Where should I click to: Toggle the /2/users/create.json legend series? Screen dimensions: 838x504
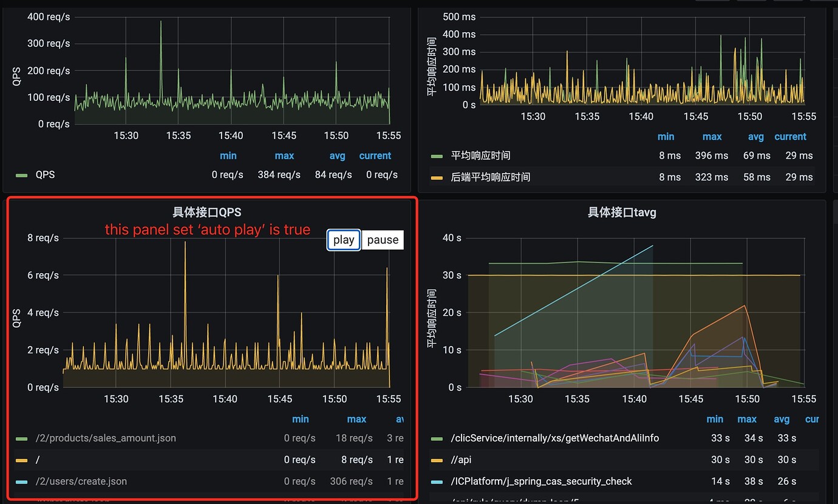coord(81,481)
